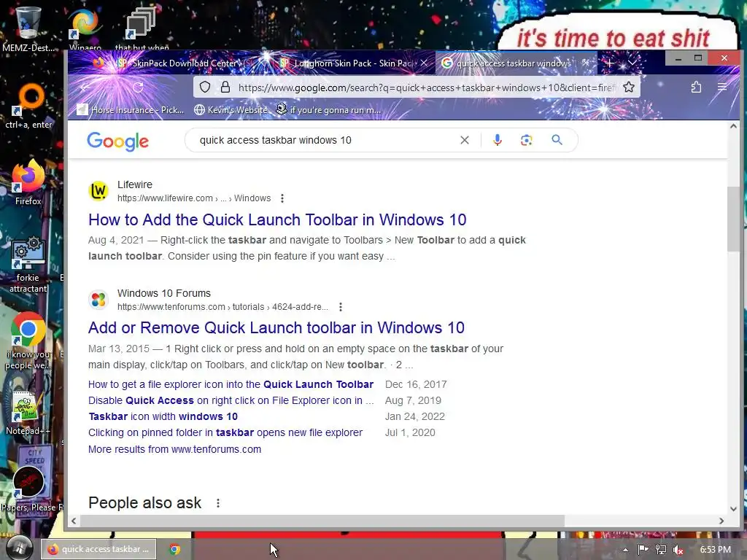This screenshot has width=747, height=560.
Task: Open network tray icon
Action: 661,550
